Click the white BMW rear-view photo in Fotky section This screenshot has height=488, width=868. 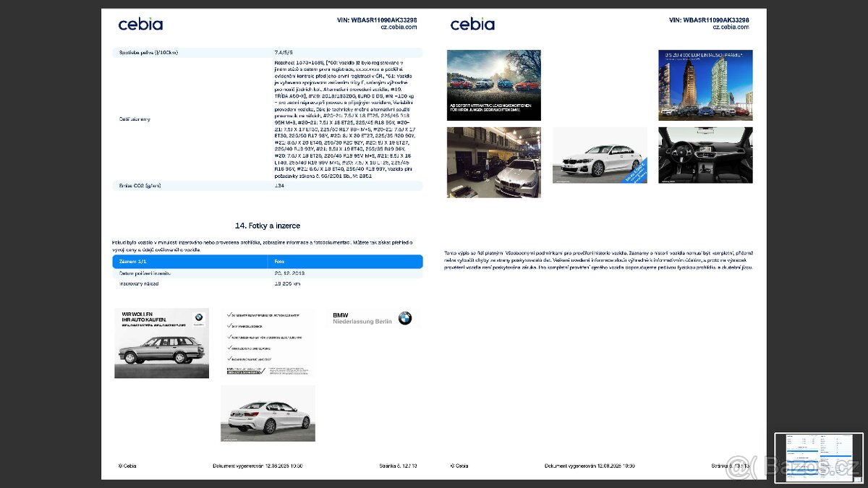pyautogui.click(x=268, y=412)
